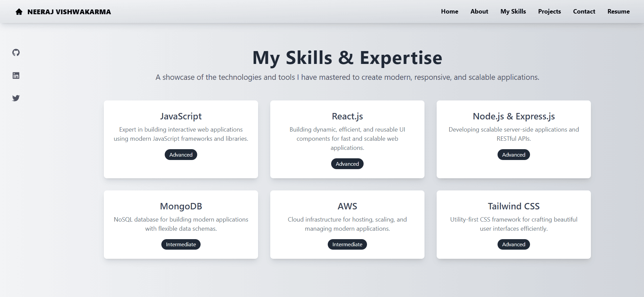This screenshot has height=297, width=644.
Task: Click the subtitle starting 'A showcase of the technologies'
Action: click(347, 77)
